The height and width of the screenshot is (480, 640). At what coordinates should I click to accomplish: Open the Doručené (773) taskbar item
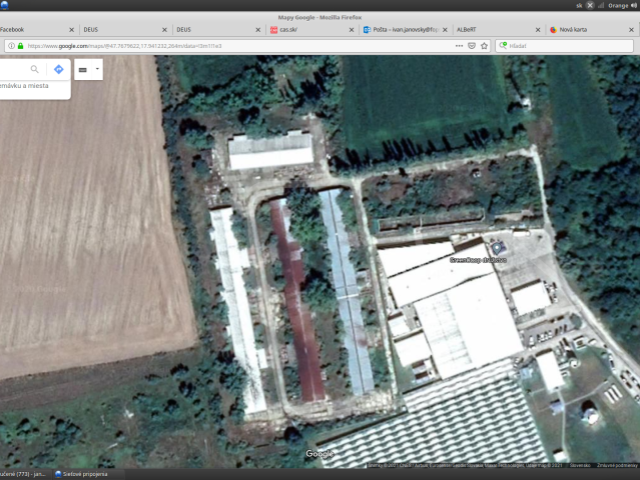tap(24, 474)
